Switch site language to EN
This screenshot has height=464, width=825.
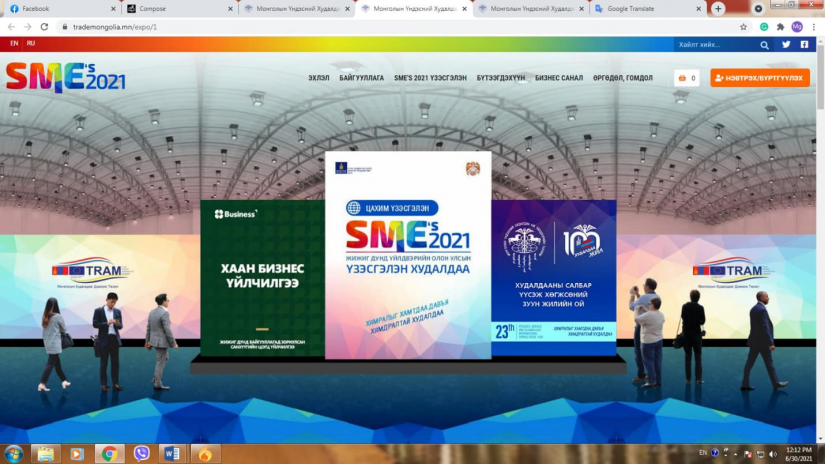click(x=14, y=44)
